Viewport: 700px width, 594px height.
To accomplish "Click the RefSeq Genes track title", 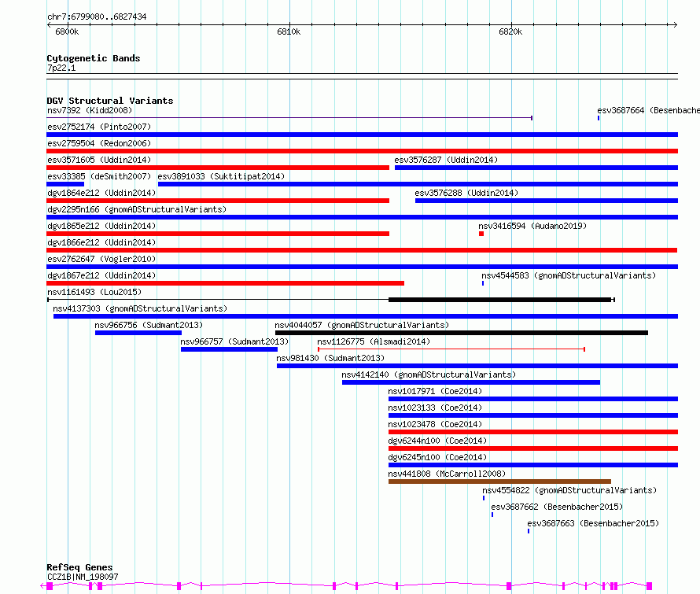I will [79, 568].
